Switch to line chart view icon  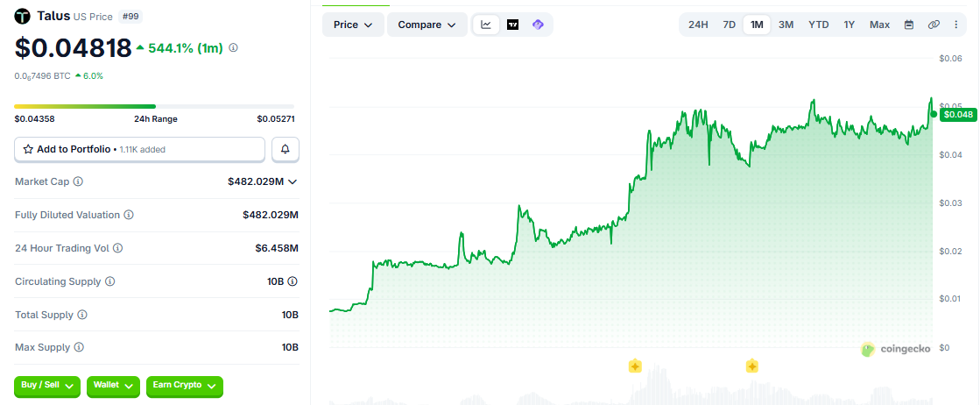click(x=486, y=25)
